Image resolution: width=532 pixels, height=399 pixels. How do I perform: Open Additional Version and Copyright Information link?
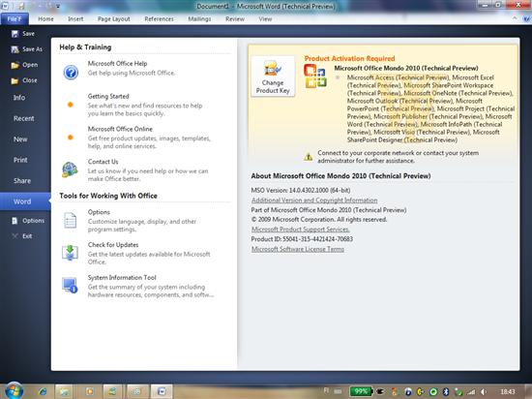point(314,200)
